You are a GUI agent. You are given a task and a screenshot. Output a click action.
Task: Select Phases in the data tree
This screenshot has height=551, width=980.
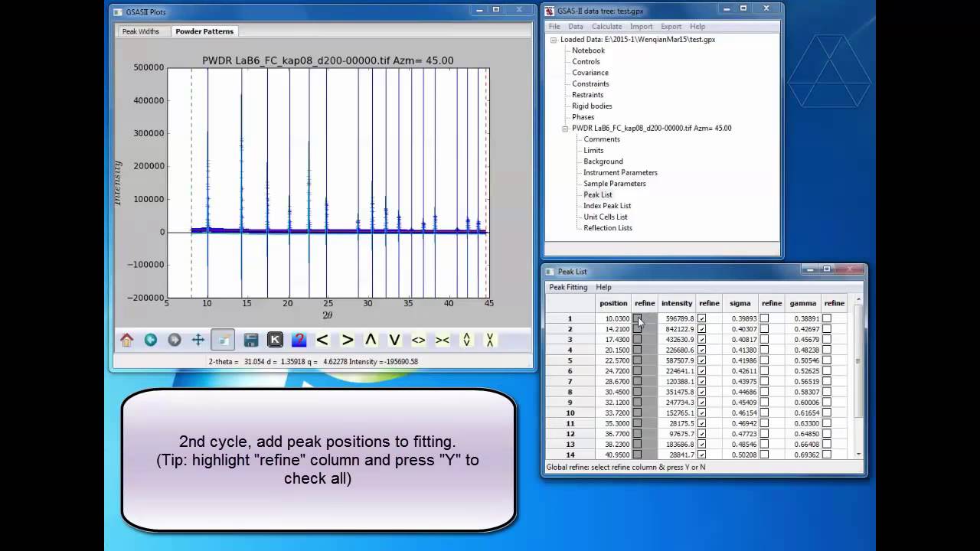(x=583, y=117)
